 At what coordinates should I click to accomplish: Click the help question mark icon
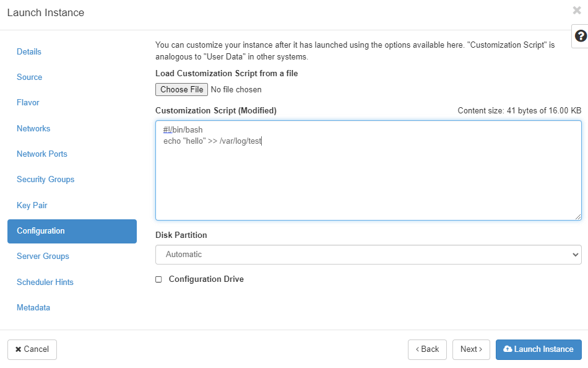point(581,36)
